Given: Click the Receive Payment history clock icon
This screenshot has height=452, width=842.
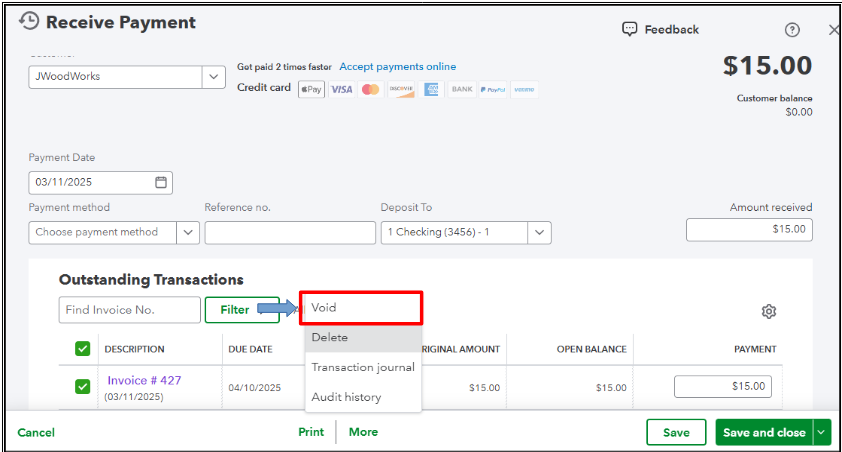Looking at the screenshot, I should tap(30, 22).
